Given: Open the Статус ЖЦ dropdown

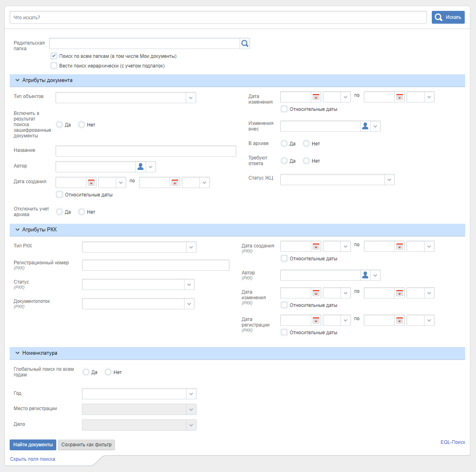Looking at the screenshot, I should click(389, 180).
